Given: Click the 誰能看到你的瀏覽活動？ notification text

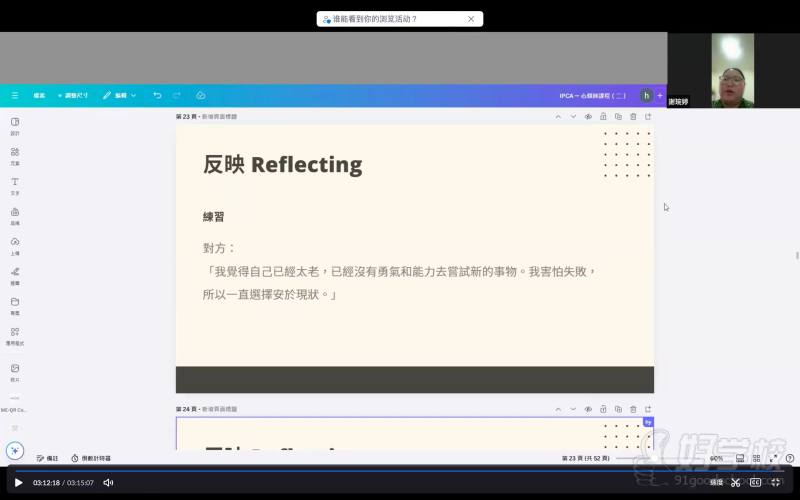Looking at the screenshot, I should click(375, 19).
